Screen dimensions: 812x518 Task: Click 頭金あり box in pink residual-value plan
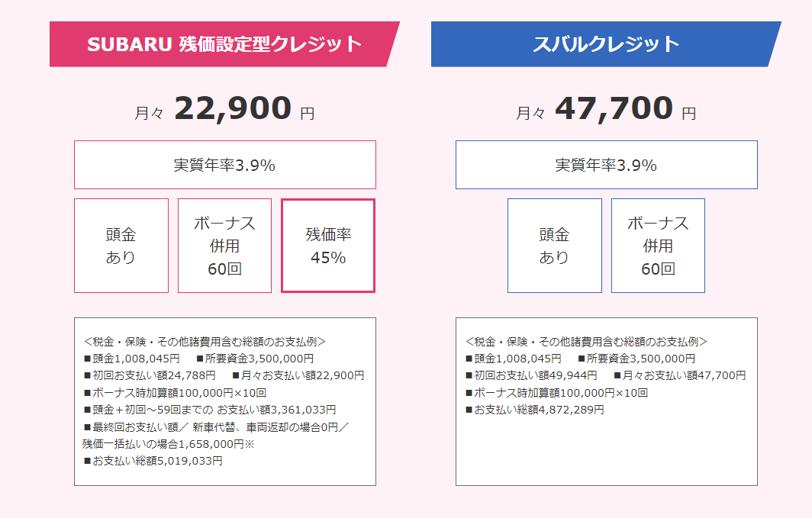[x=121, y=246]
